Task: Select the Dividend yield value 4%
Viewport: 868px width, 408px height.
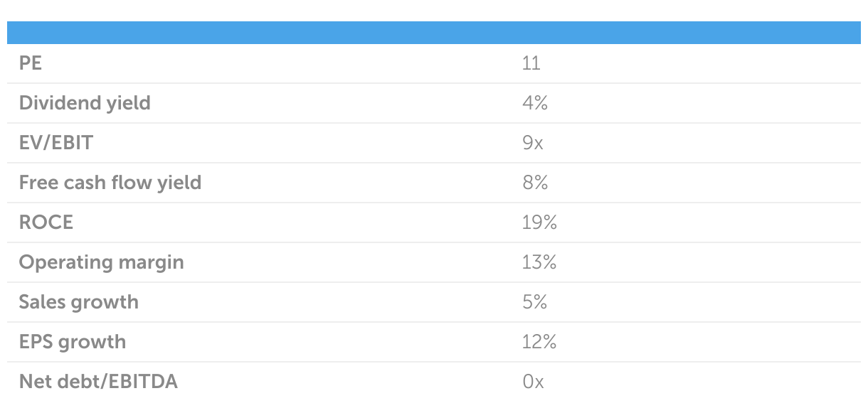Action: click(x=534, y=103)
